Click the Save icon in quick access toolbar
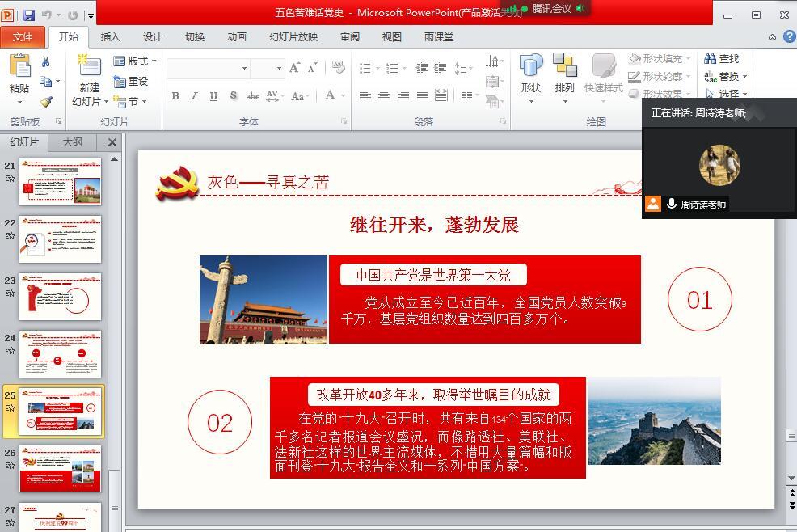Image resolution: width=797 pixels, height=532 pixels. (29, 15)
